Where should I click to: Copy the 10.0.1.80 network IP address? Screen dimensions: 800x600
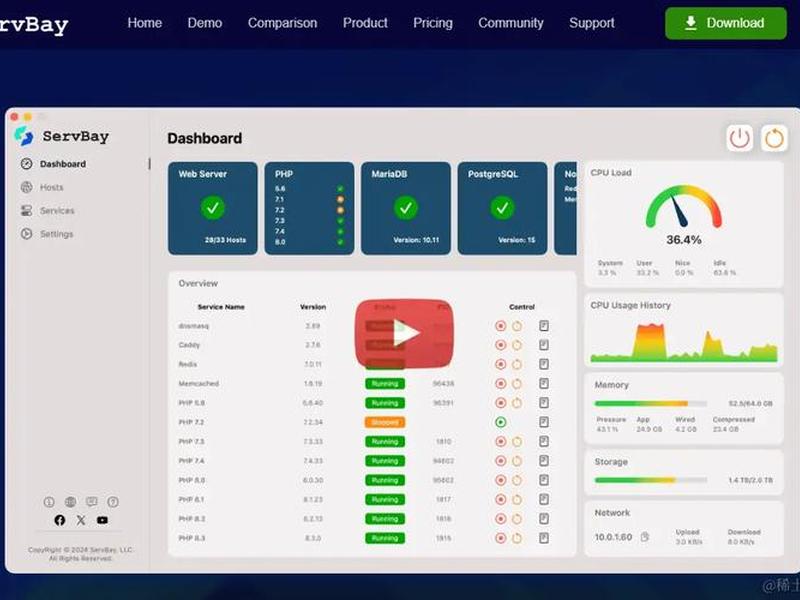(x=645, y=537)
